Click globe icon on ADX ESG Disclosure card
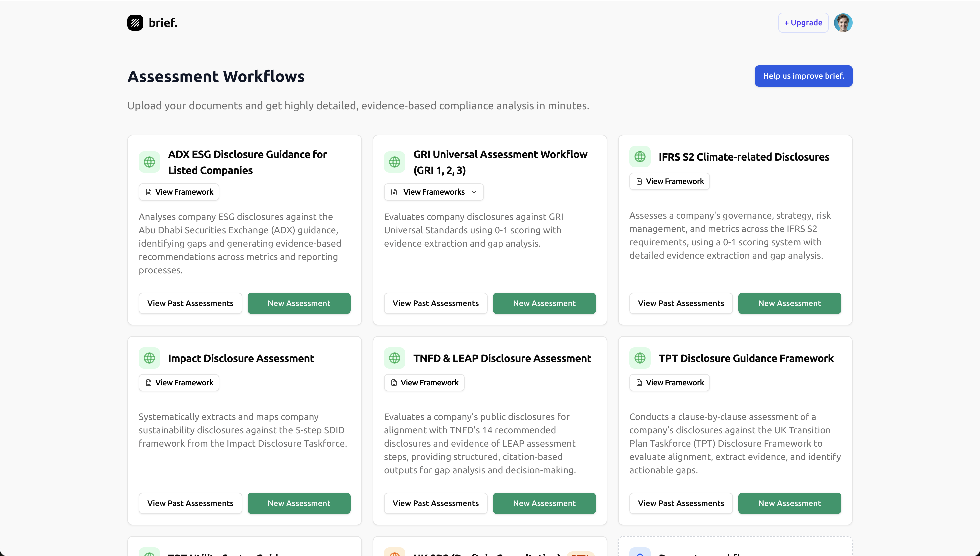 149,162
